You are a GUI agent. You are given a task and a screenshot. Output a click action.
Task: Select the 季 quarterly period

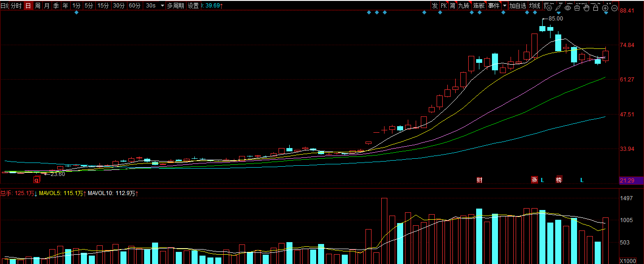pyautogui.click(x=56, y=6)
